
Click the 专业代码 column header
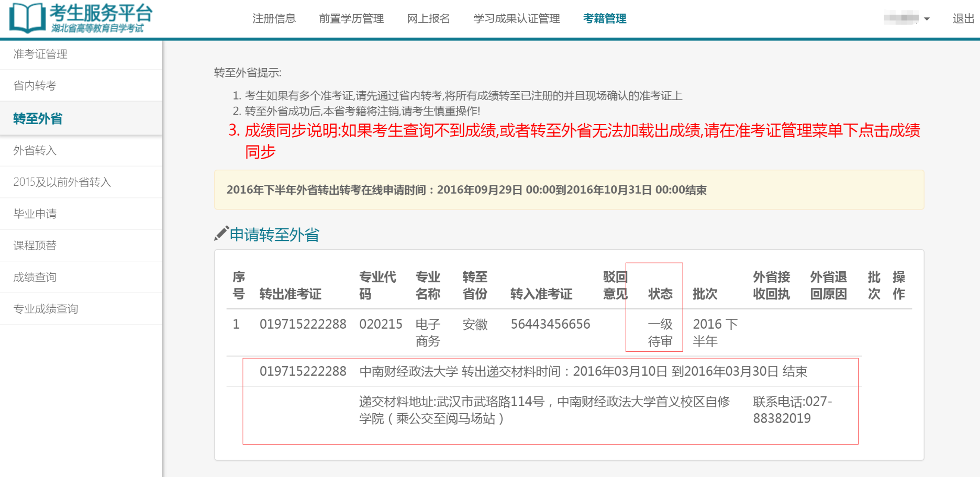click(x=377, y=285)
